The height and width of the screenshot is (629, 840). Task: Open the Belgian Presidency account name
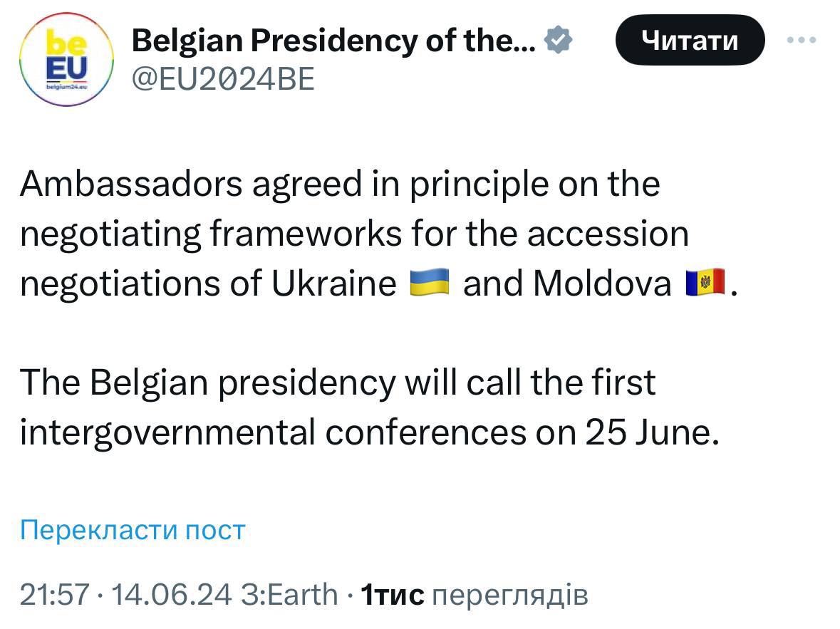334,42
